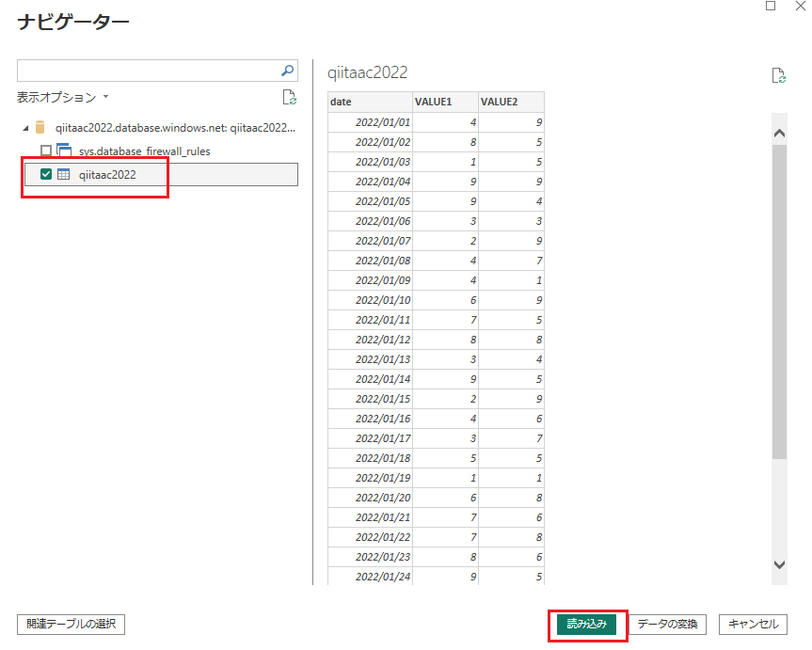Click the 2022/01/15 date cell
This screenshot has width=812, height=650.
click(x=370, y=399)
